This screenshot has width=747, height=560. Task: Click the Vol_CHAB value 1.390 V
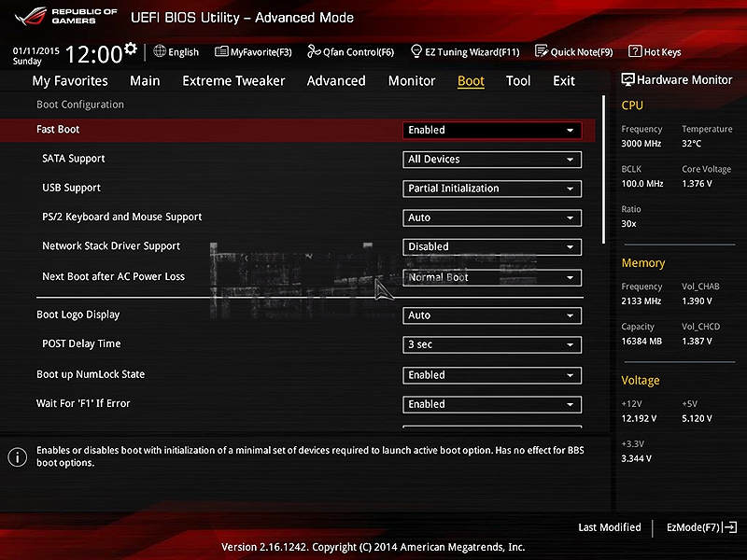[697, 301]
